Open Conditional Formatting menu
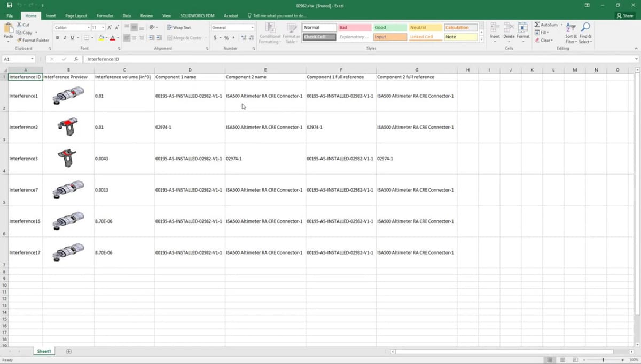 click(x=270, y=33)
